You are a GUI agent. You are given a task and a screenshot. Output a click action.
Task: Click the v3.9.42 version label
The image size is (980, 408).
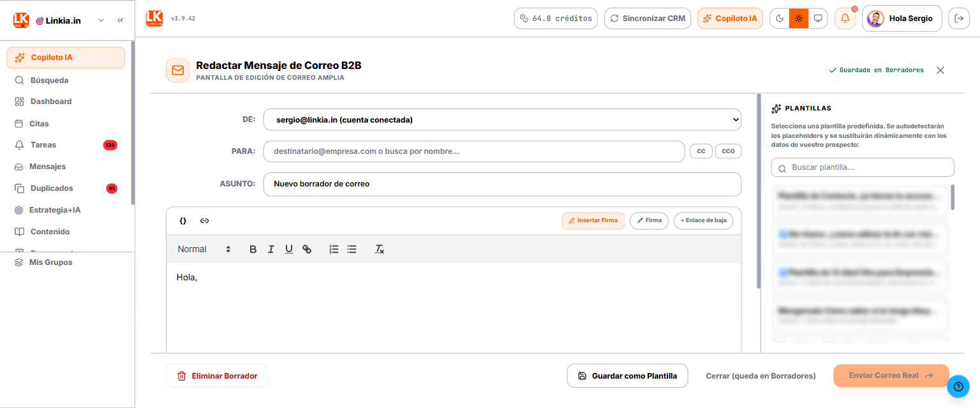[183, 19]
